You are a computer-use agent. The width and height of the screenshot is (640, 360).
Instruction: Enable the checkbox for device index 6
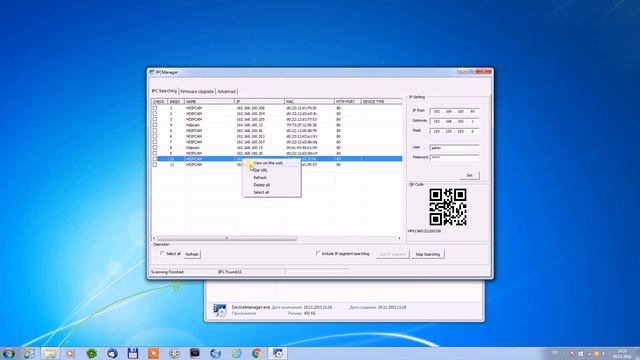pos(155,136)
